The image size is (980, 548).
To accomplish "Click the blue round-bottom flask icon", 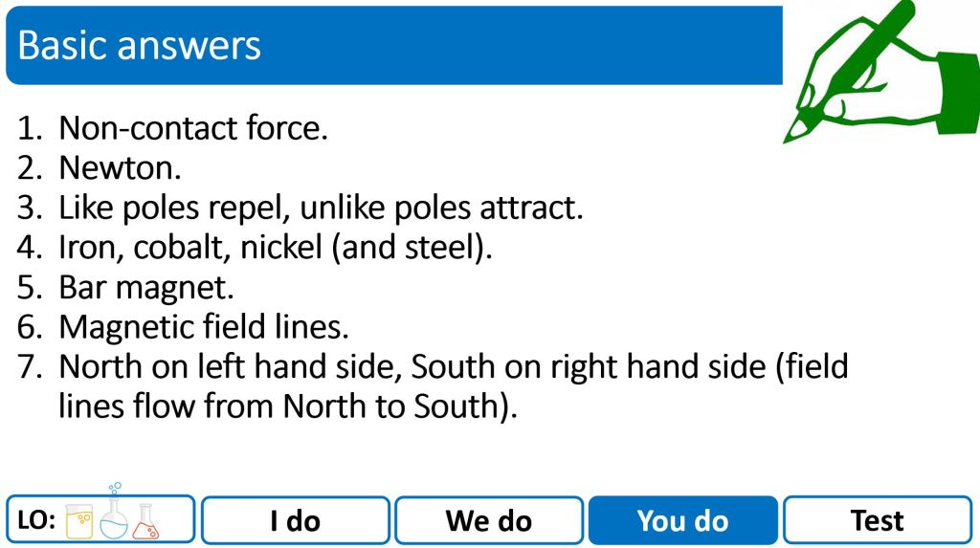I will [x=115, y=519].
